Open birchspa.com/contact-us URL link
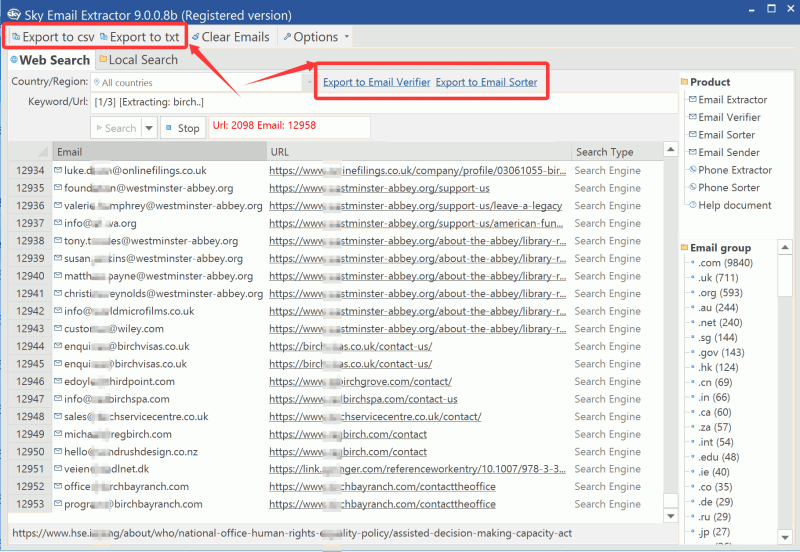This screenshot has width=800, height=552. click(x=363, y=399)
